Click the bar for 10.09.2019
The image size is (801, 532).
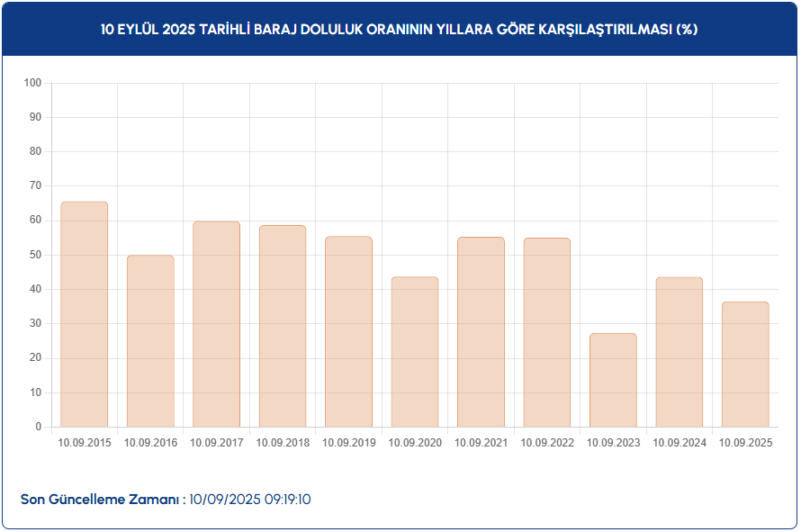pyautogui.click(x=348, y=331)
